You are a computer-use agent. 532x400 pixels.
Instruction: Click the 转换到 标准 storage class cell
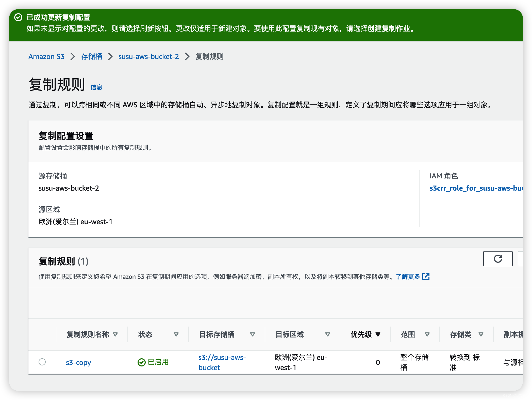pos(464,362)
